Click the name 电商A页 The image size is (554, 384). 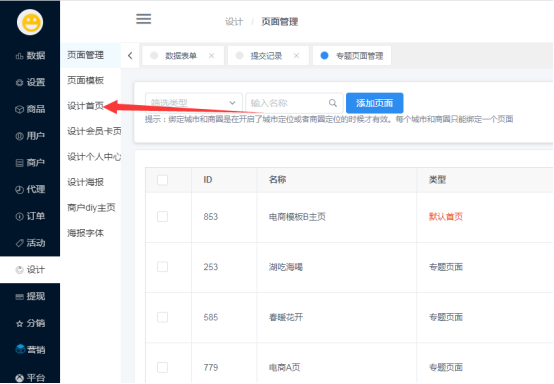click(x=284, y=367)
